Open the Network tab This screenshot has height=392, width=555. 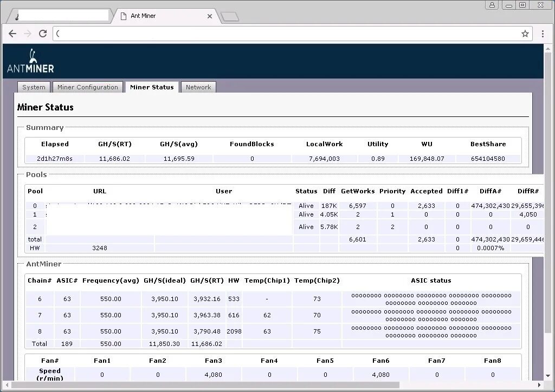coord(198,87)
